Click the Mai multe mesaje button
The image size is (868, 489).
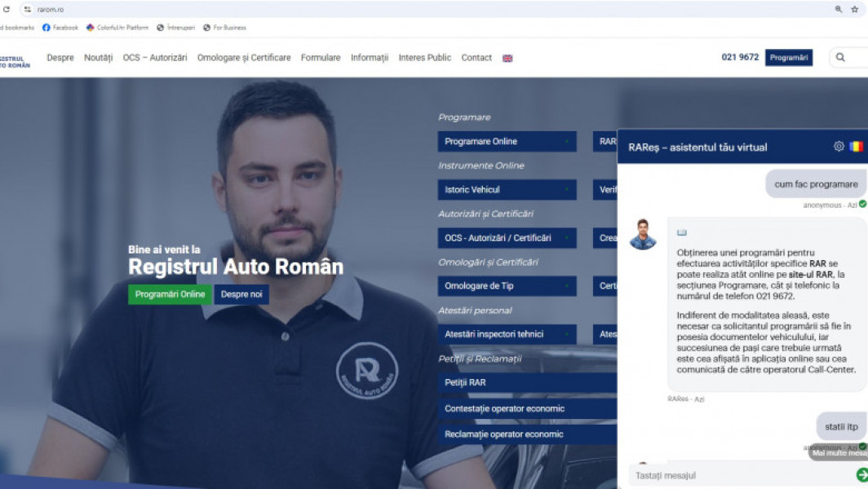coord(838,452)
